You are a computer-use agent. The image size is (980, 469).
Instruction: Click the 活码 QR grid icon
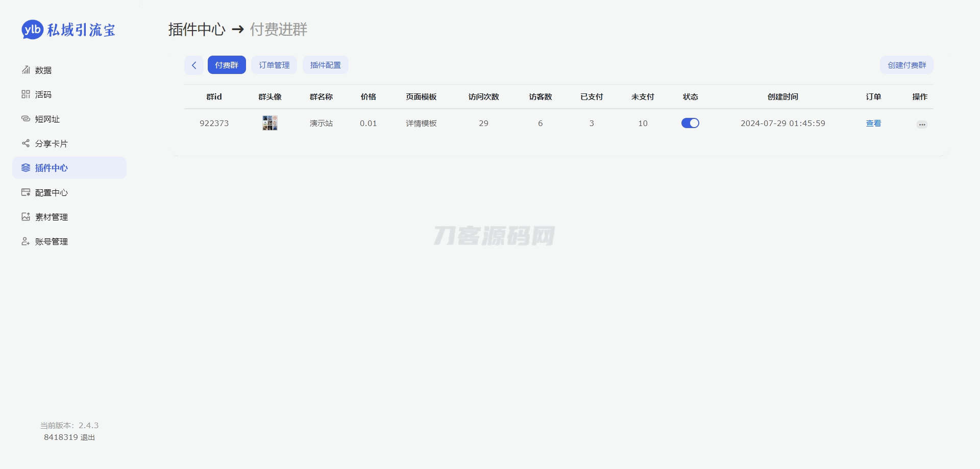(26, 94)
